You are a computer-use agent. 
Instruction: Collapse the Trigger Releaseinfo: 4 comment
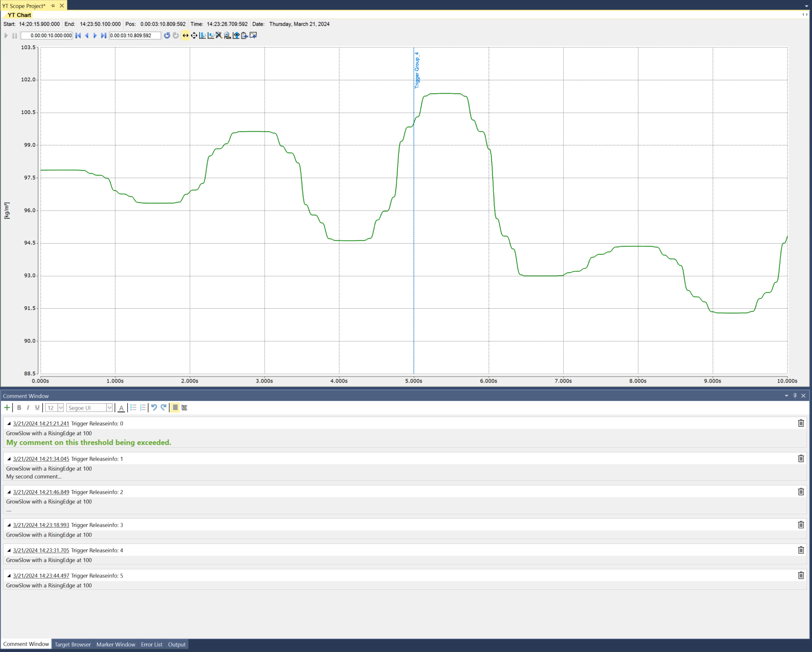coord(9,550)
